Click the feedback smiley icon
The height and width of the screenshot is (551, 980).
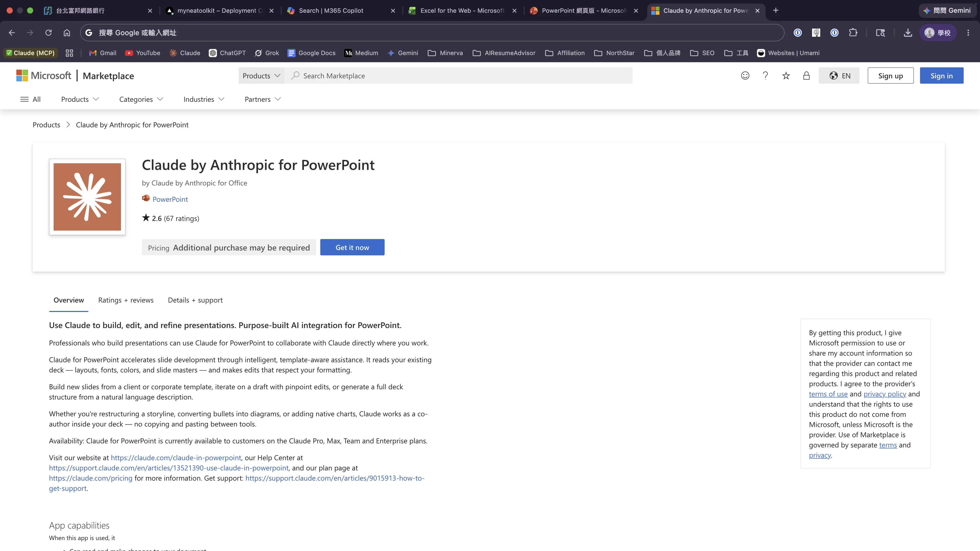pyautogui.click(x=745, y=76)
